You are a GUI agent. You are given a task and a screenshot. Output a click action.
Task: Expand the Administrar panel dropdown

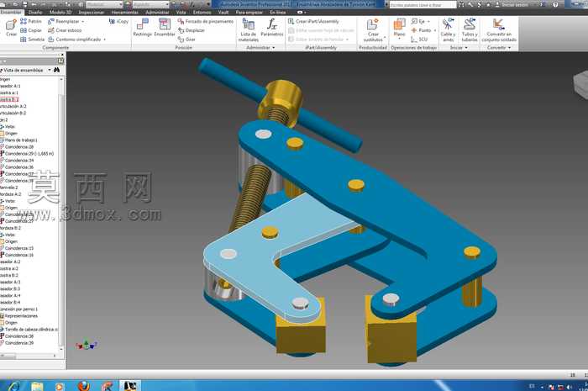[x=273, y=48]
